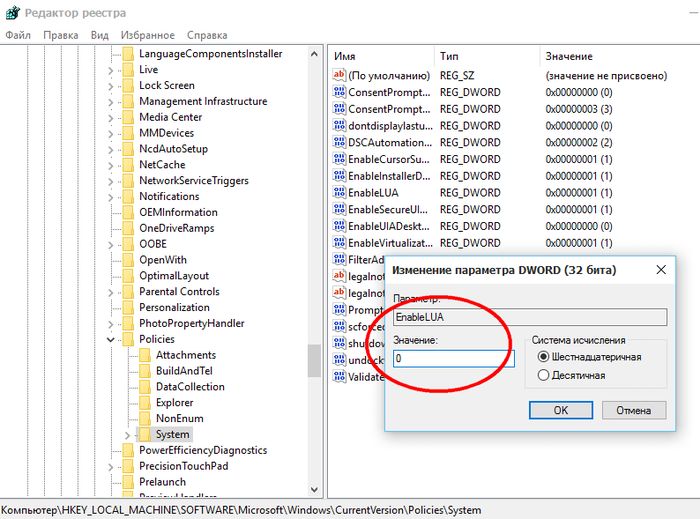Collapse the Policies tree node

click(111, 340)
